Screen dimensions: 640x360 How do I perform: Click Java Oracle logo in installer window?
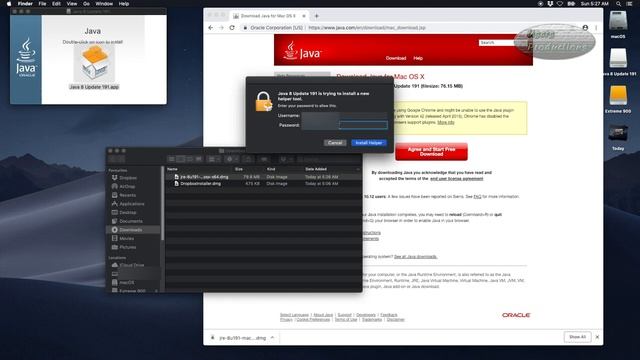(26, 57)
